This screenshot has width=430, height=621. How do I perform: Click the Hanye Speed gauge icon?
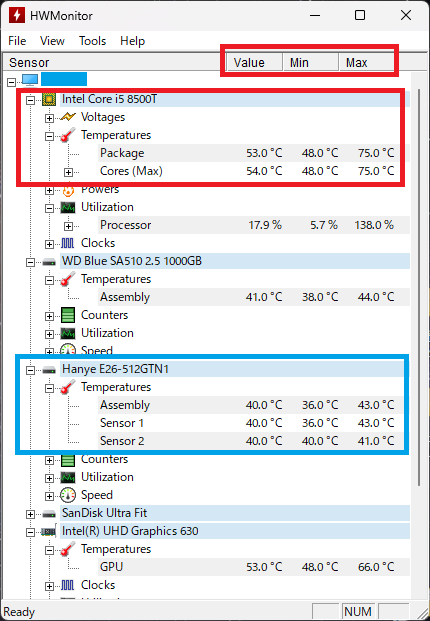point(68,495)
